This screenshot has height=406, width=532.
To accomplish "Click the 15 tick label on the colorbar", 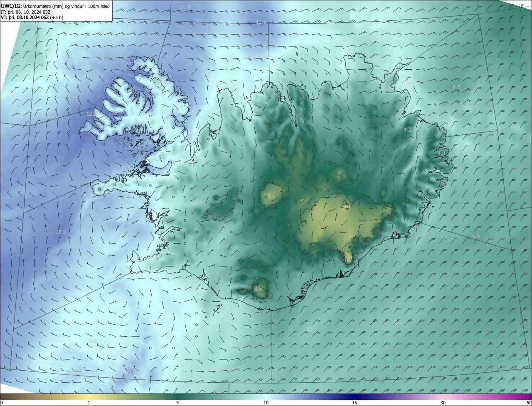I will pos(355,403).
